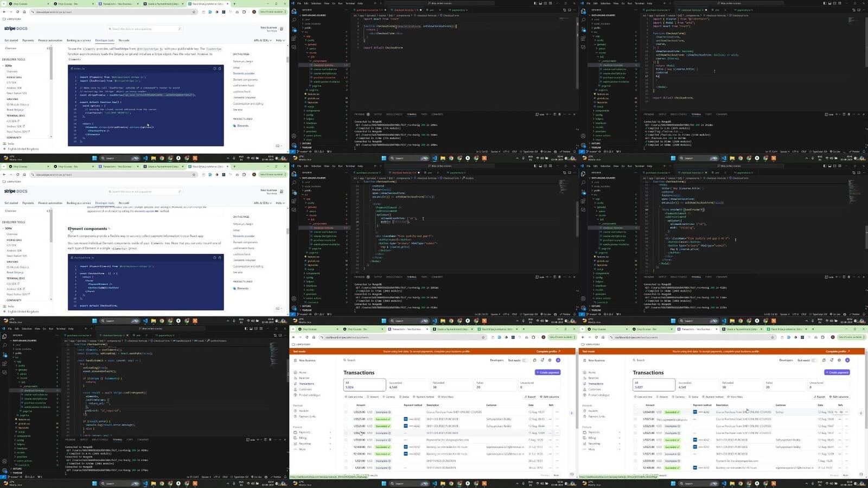Screen dimensions: 868x488
Task: Click Create payment on 5,027 Transactions page
Action: coord(837,372)
